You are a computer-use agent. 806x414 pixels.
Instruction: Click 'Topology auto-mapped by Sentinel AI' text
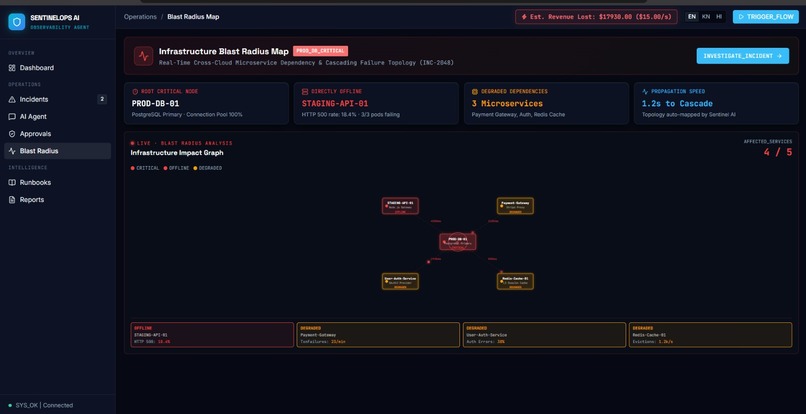[x=689, y=114]
